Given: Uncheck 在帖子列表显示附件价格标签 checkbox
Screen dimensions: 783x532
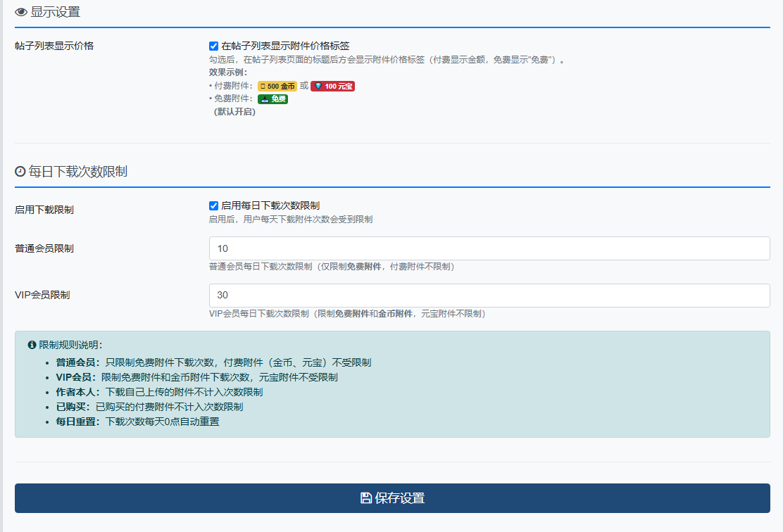Looking at the screenshot, I should coord(214,46).
